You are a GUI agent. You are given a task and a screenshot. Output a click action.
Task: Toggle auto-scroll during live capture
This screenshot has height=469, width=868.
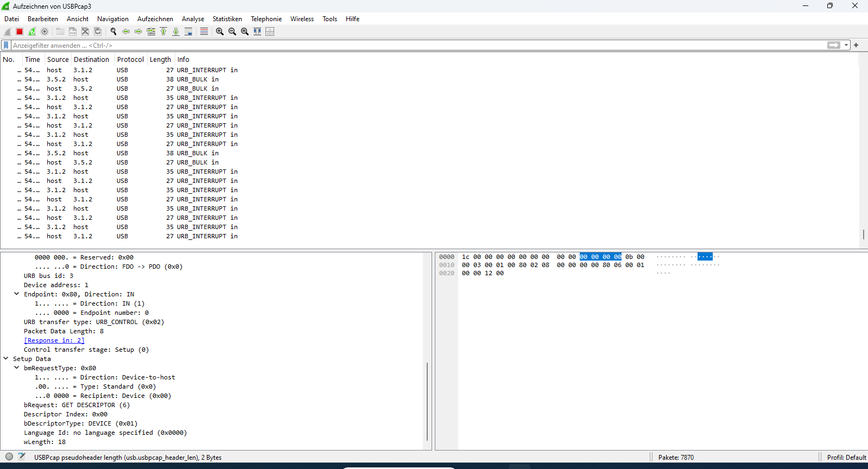[188, 31]
